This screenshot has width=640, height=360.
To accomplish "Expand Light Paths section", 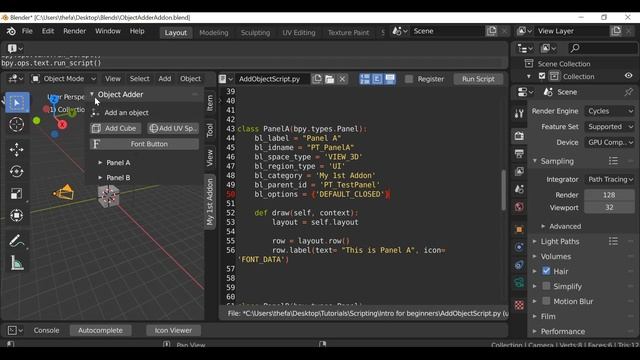I will pos(535,241).
